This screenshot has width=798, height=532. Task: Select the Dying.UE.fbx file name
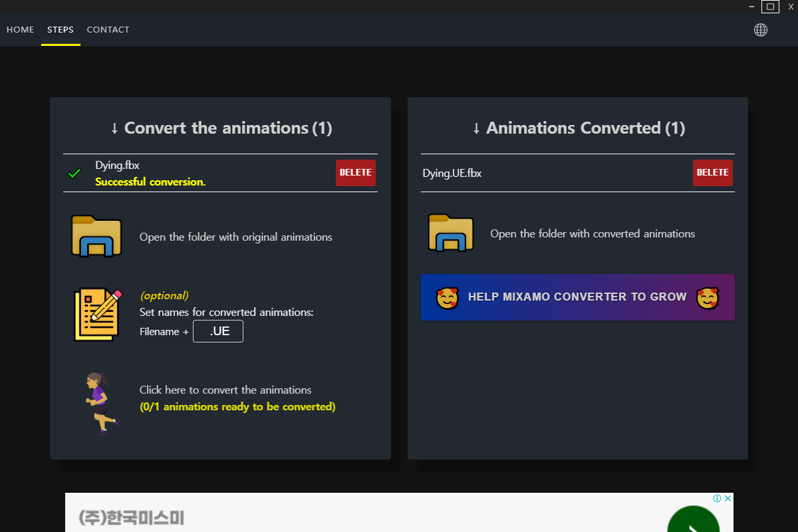(452, 174)
